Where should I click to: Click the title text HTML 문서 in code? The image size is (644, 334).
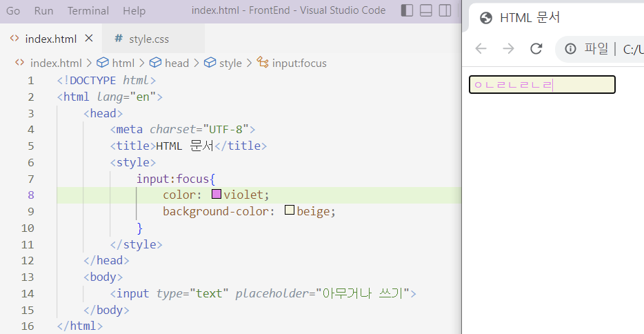click(x=185, y=146)
